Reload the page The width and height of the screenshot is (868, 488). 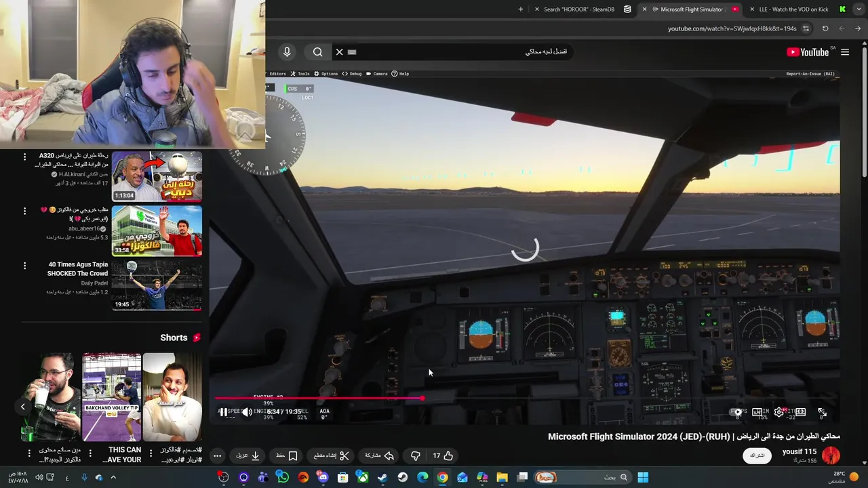tap(825, 28)
